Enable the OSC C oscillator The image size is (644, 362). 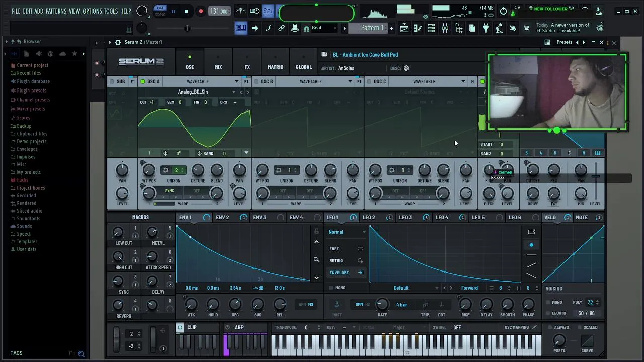coord(369,81)
